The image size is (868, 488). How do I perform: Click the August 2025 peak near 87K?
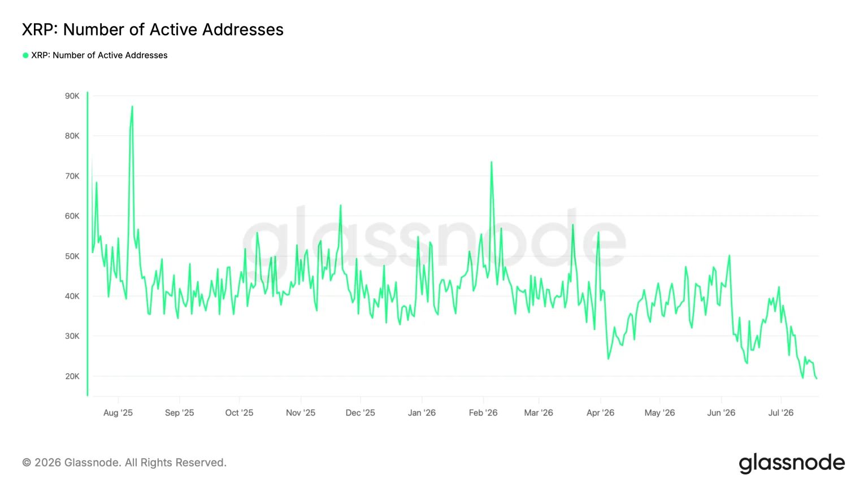[x=132, y=106]
